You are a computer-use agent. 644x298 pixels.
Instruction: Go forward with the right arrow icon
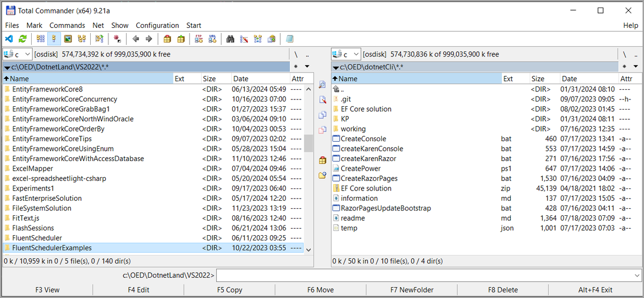[x=149, y=39]
